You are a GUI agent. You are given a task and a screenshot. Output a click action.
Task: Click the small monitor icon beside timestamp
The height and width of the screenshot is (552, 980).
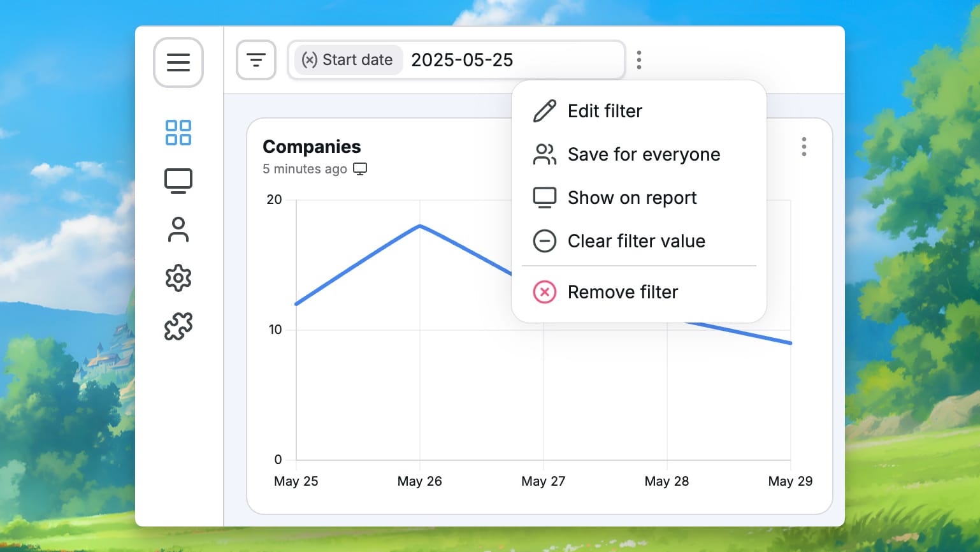click(360, 169)
